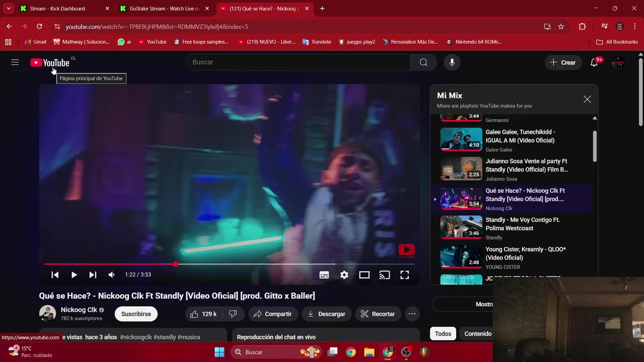The image size is (644, 362).
Task: Open the tab search dropdown arrow
Action: [x=9, y=9]
